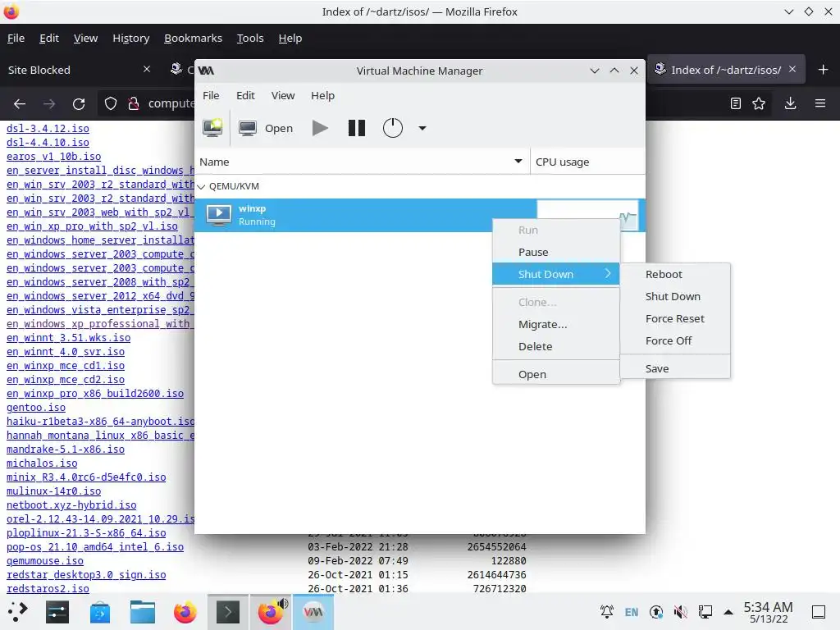840x630 pixels.
Task: Open Konsole terminal taskbar entry
Action: (x=228, y=611)
